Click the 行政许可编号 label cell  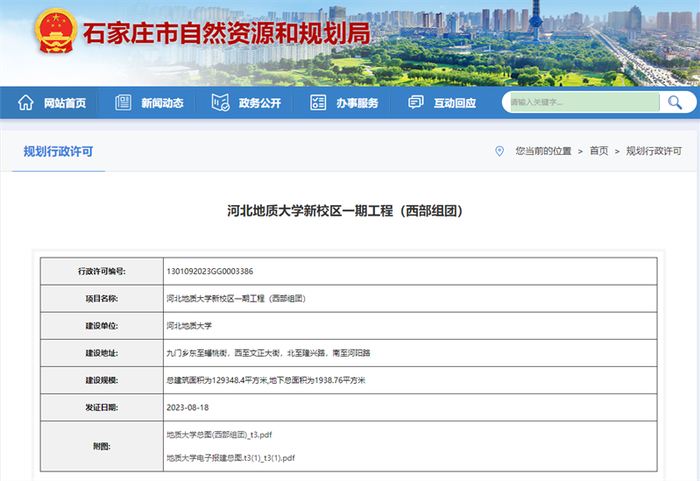102,271
